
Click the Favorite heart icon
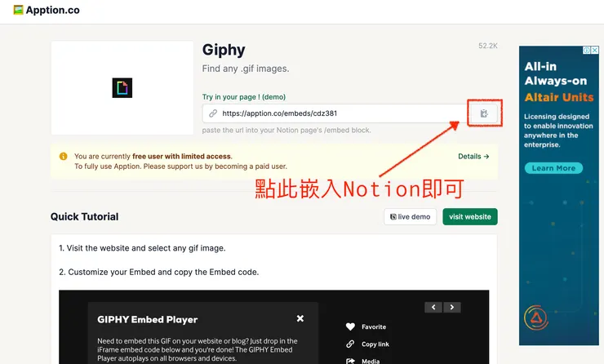350,326
